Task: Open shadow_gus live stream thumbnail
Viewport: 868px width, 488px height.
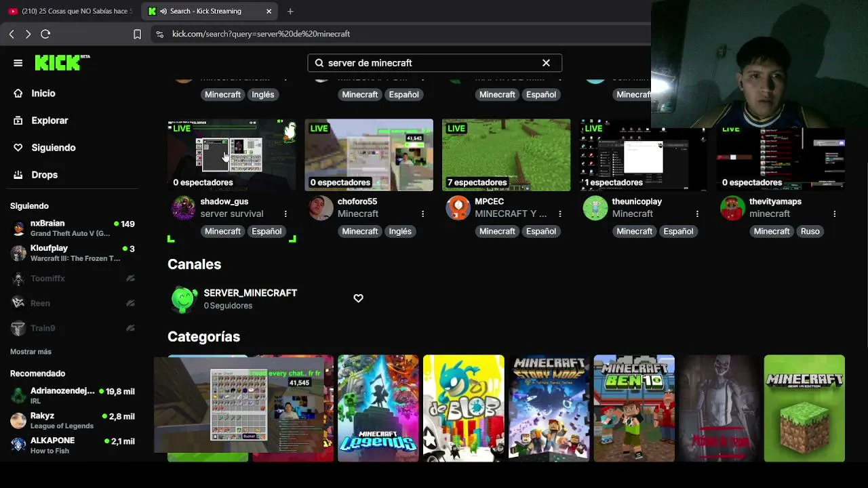Action: (x=232, y=155)
